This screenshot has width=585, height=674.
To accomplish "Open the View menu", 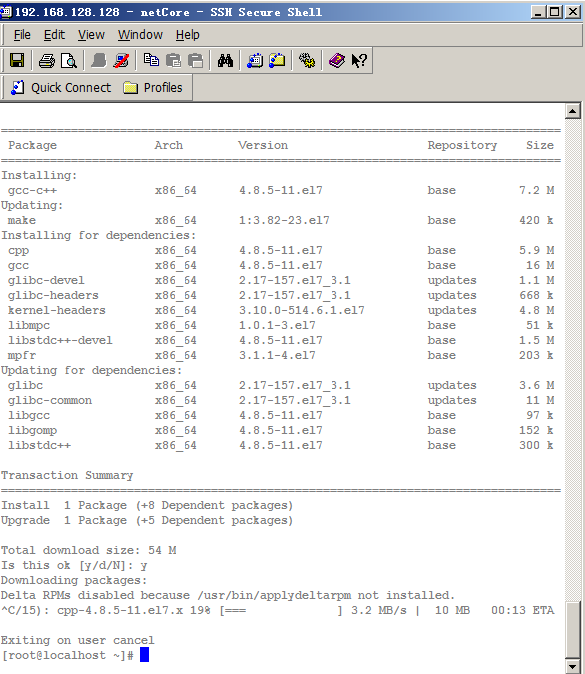I will pyautogui.click(x=91, y=35).
